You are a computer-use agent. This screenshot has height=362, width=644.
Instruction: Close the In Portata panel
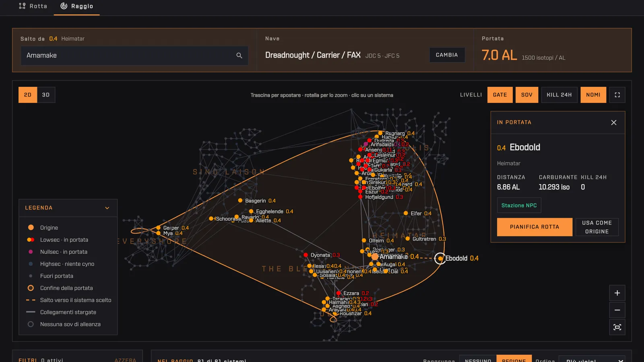tap(613, 123)
